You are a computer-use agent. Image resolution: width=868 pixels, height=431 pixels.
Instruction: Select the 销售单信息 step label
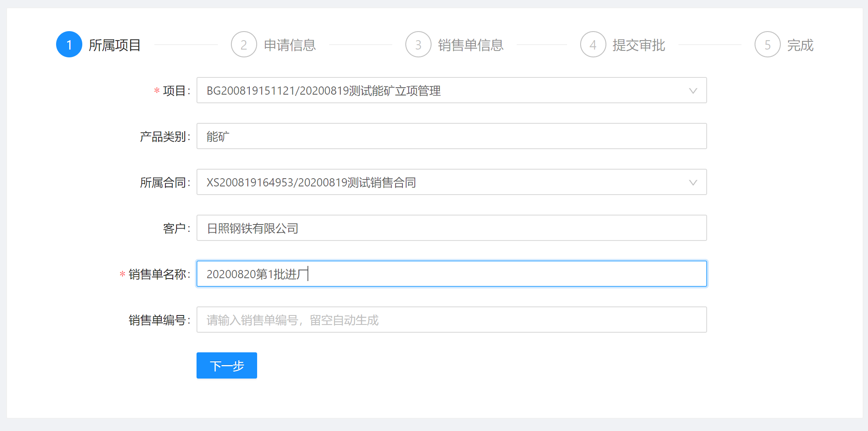click(471, 45)
